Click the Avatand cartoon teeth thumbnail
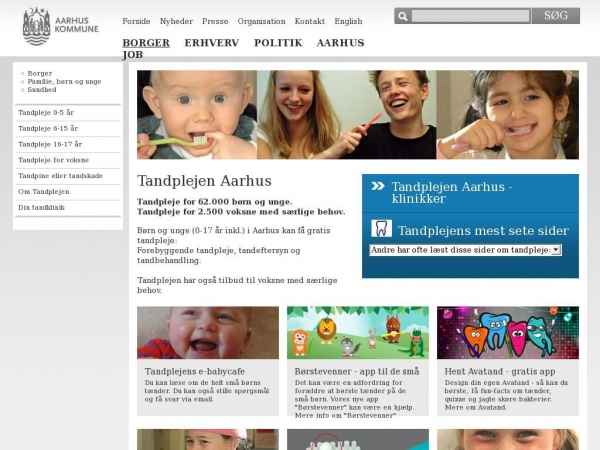The image size is (600, 450). pyautogui.click(x=508, y=333)
